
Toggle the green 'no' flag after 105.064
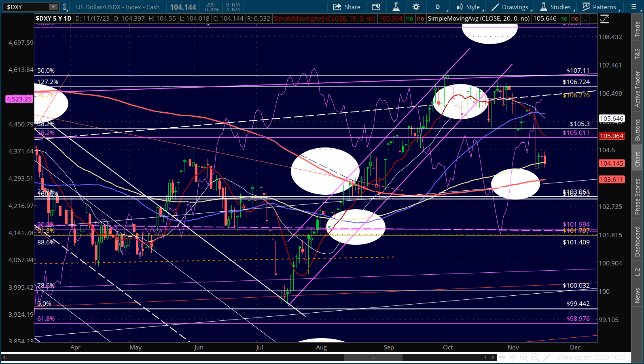(x=410, y=19)
